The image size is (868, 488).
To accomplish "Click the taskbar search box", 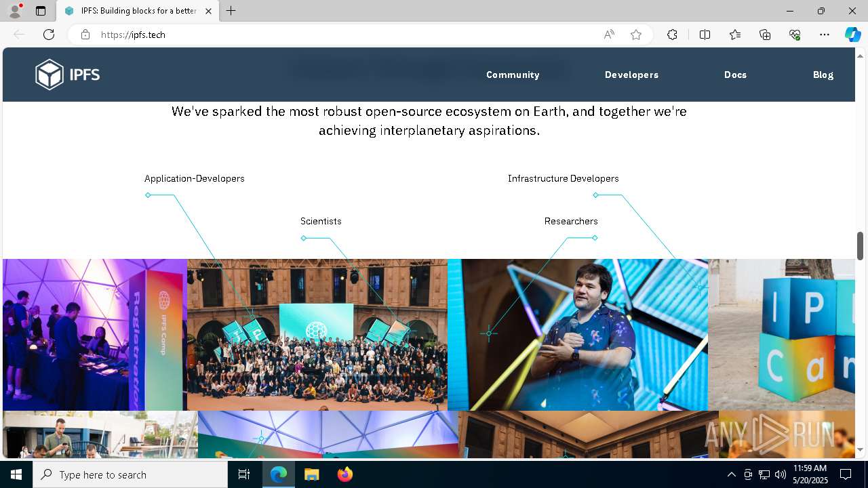I will 130,474.
